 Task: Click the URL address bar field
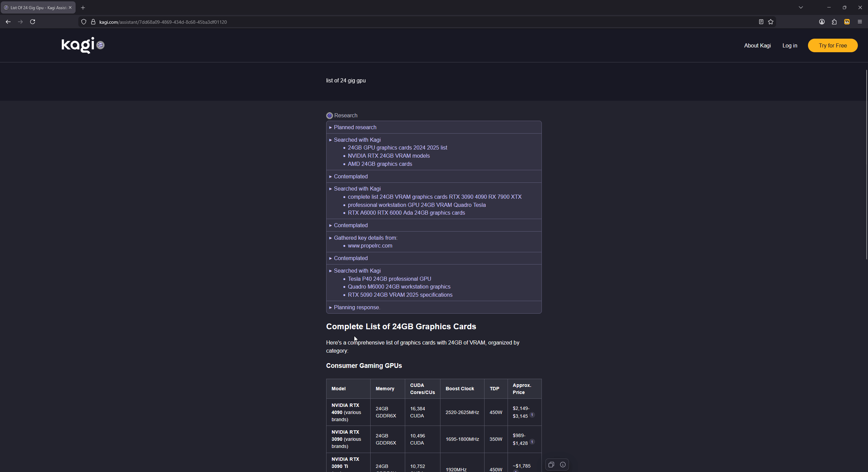[407, 22]
